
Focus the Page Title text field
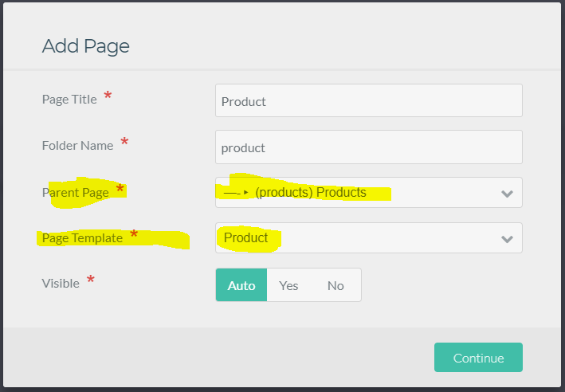point(368,101)
